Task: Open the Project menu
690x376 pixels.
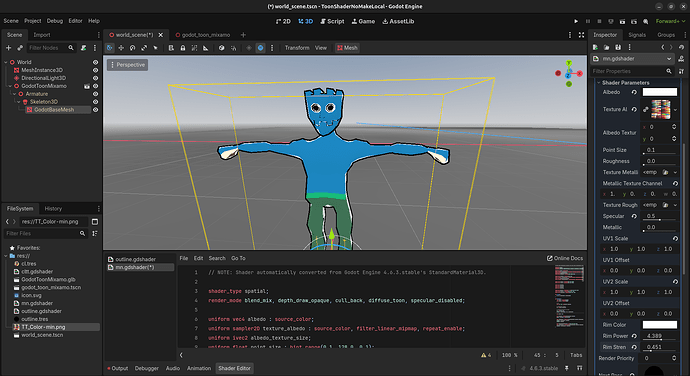Action: coord(33,21)
